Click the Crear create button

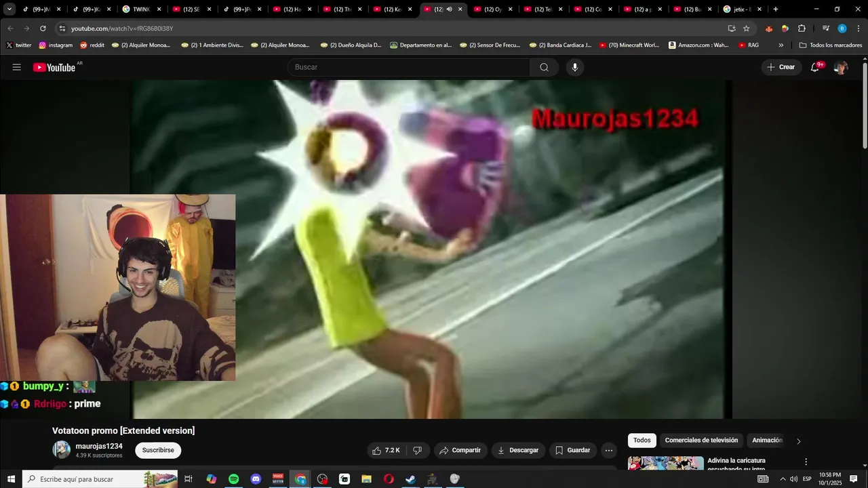point(781,67)
